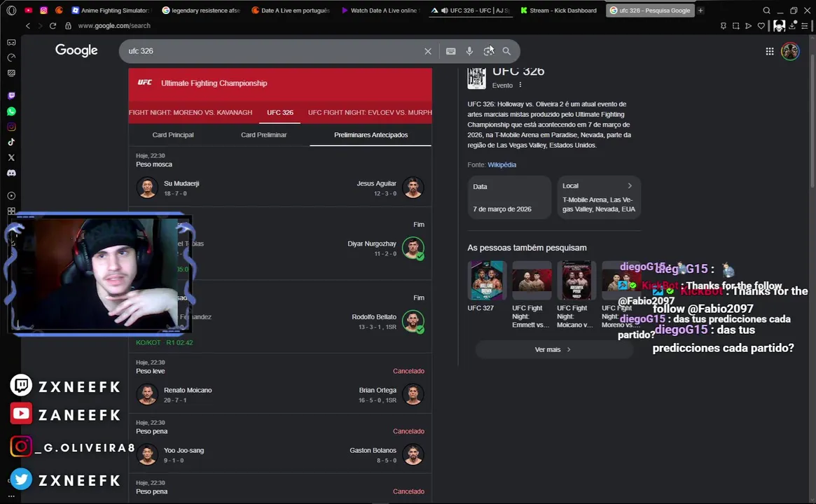Switch to Watch Date A Live online tab
816x504 pixels.
point(381,10)
